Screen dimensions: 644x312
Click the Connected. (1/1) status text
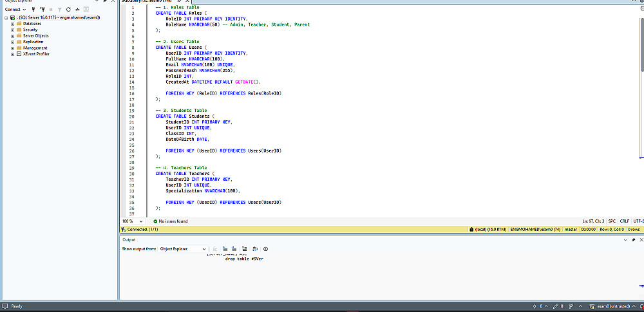pyautogui.click(x=142, y=230)
